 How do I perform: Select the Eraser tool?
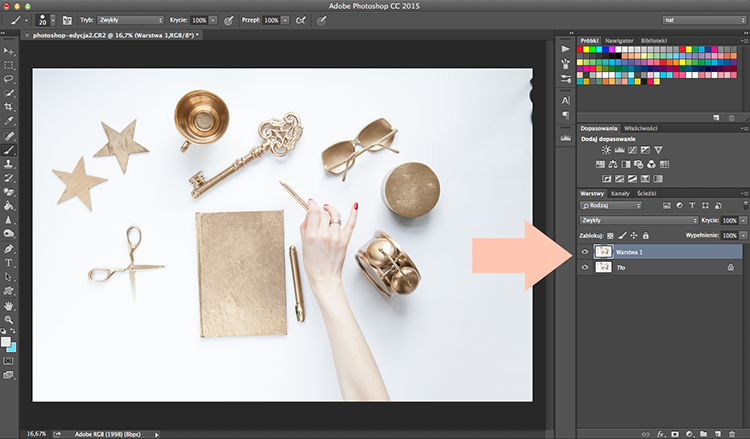pos(9,192)
